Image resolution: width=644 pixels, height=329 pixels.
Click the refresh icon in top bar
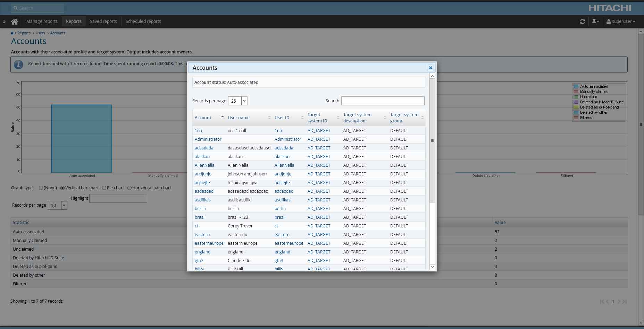(x=582, y=21)
